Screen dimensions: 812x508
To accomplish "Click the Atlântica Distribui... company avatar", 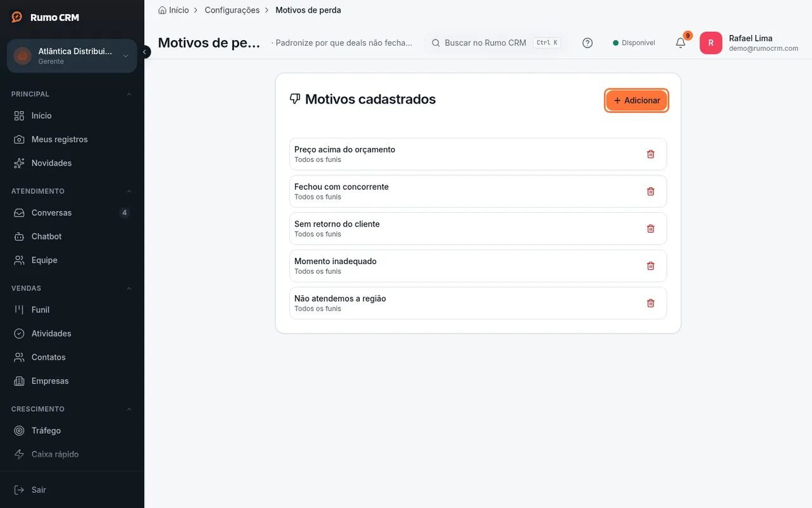I will pos(22,56).
